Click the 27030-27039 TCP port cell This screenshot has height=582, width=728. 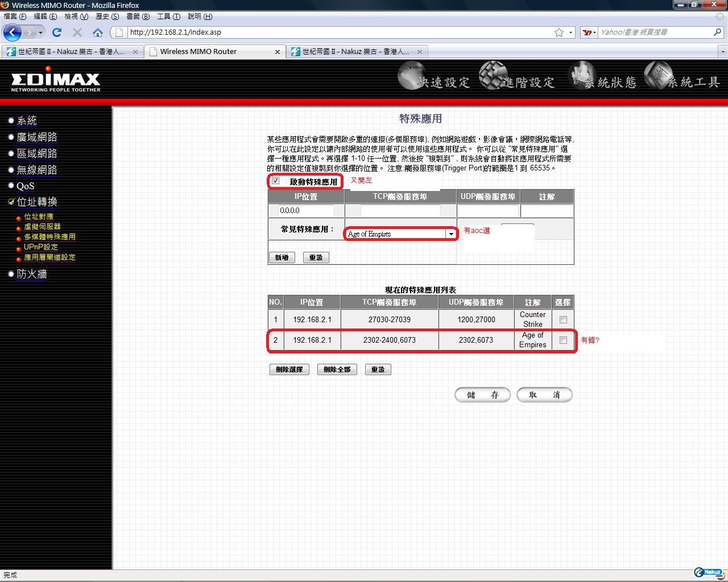point(390,319)
